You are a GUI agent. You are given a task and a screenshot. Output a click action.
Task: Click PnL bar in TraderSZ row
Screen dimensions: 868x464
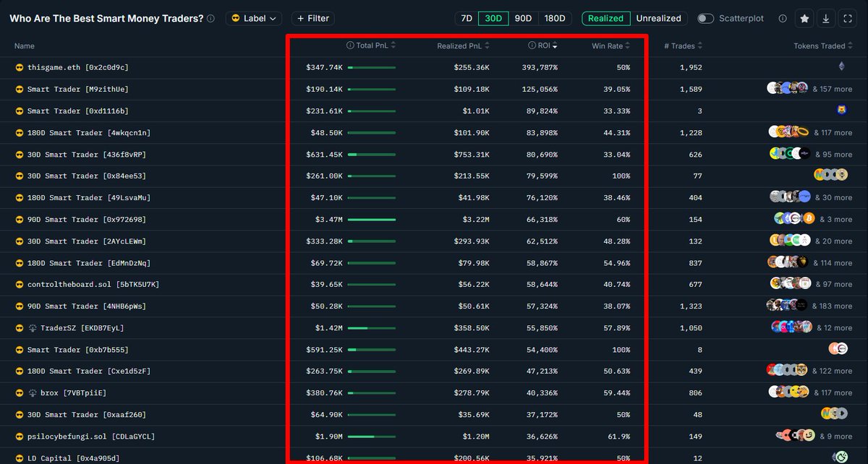point(372,327)
